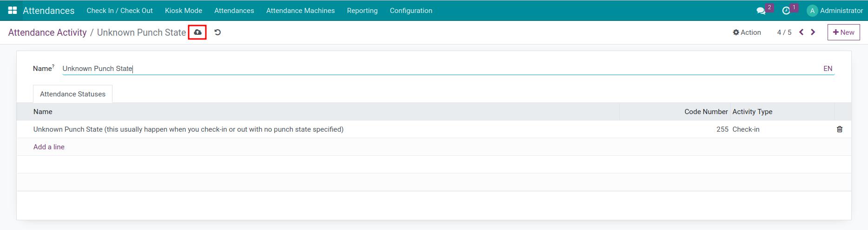Select the Attendance Statuses tab
The height and width of the screenshot is (230, 868).
tap(72, 94)
